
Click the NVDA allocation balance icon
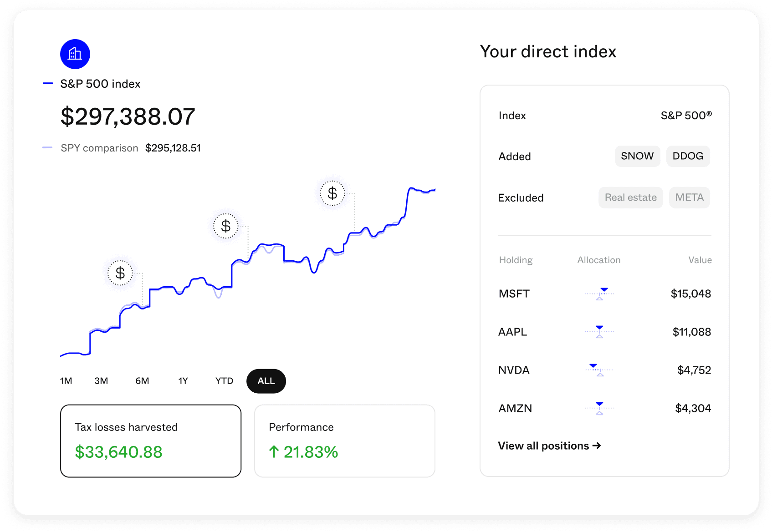[599, 370]
